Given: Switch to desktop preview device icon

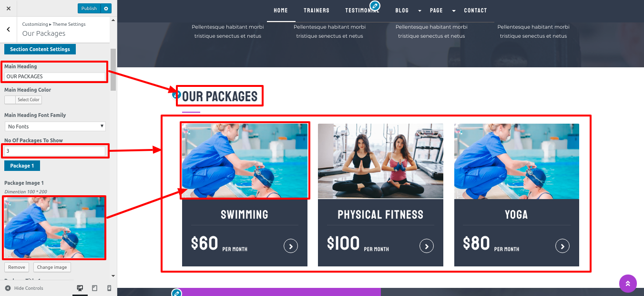Looking at the screenshot, I should coord(80,288).
